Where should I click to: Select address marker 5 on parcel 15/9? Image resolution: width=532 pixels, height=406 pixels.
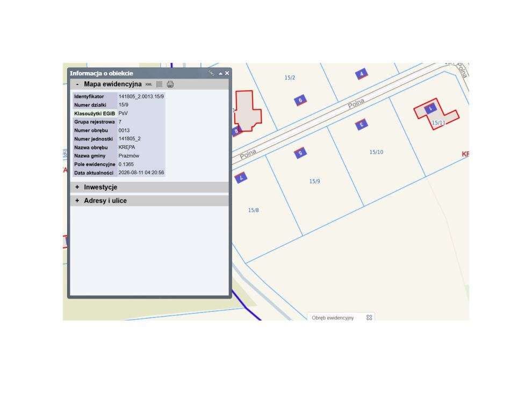pos(300,153)
